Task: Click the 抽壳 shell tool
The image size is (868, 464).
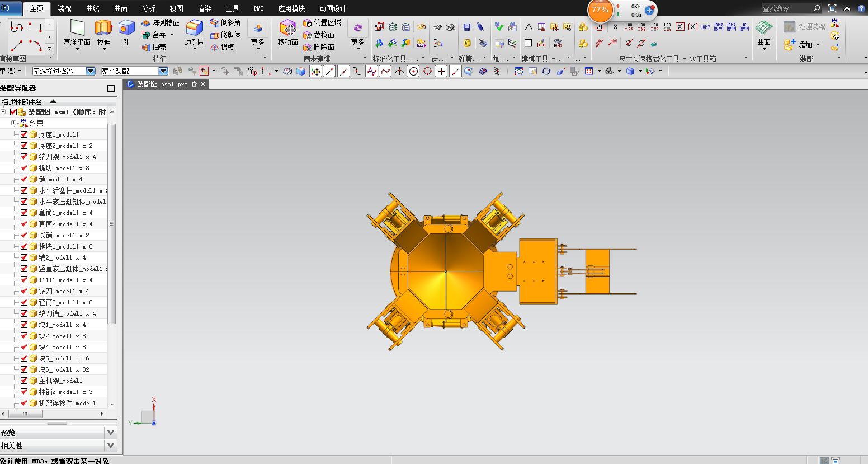Action: (x=154, y=48)
